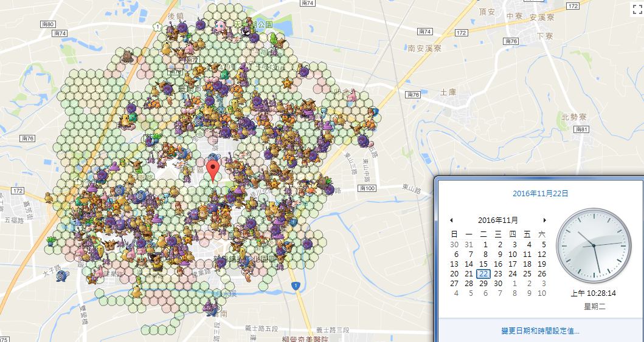
Task: Select November 1 in the calendar
Action: (x=485, y=244)
